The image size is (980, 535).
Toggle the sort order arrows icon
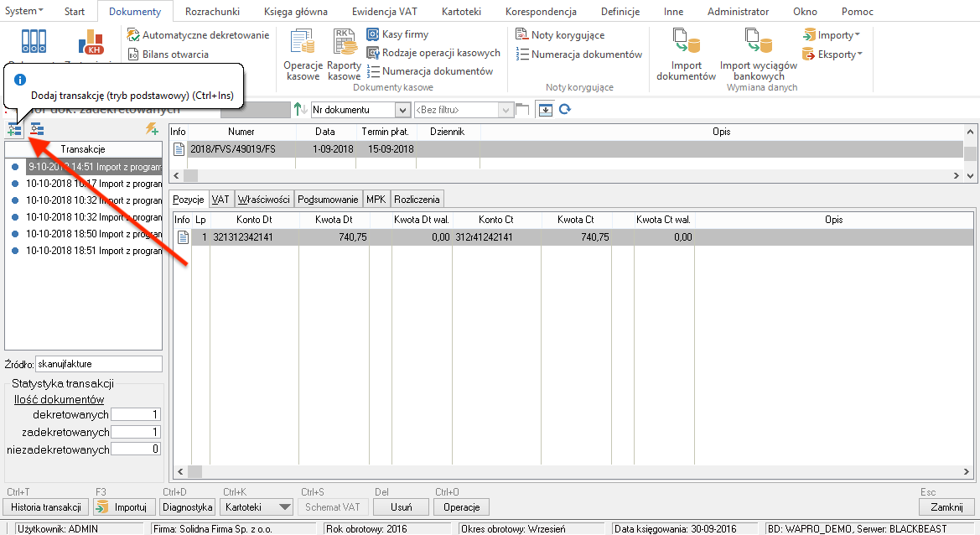pyautogui.click(x=300, y=110)
